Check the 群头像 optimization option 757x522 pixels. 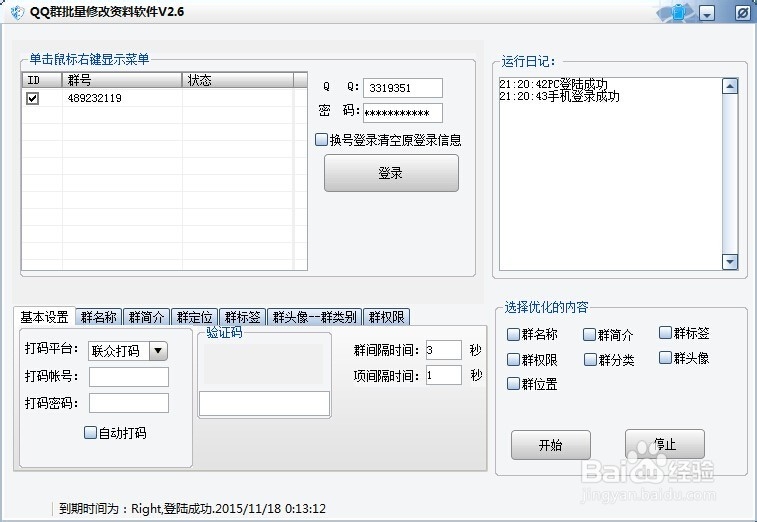(665, 357)
